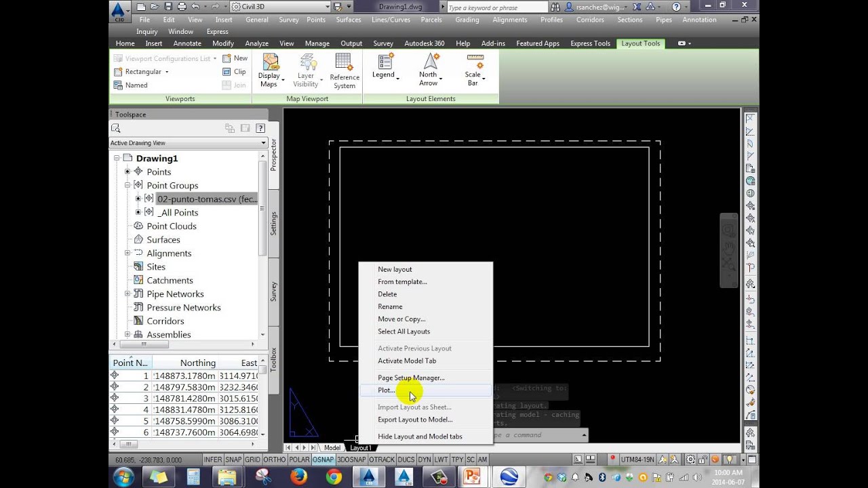The height and width of the screenshot is (488, 868).
Task: Expand the Alignments tree node
Action: click(x=127, y=253)
